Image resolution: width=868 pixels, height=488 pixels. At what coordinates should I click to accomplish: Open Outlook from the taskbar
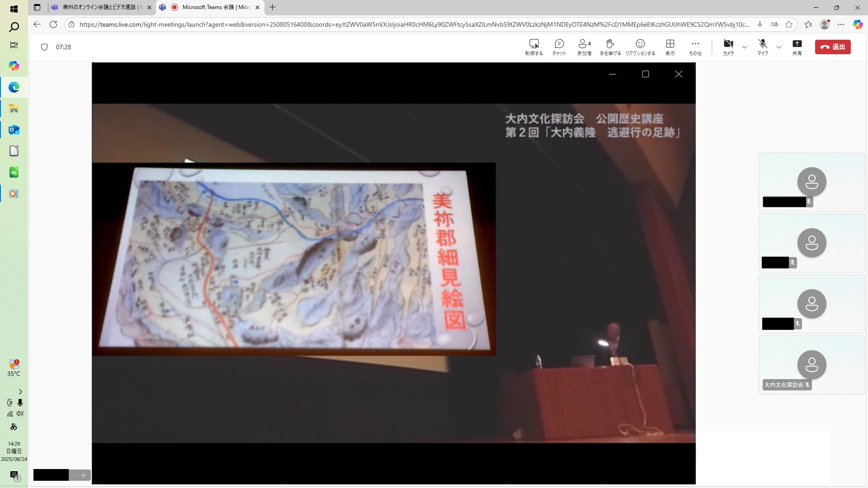[x=14, y=130]
